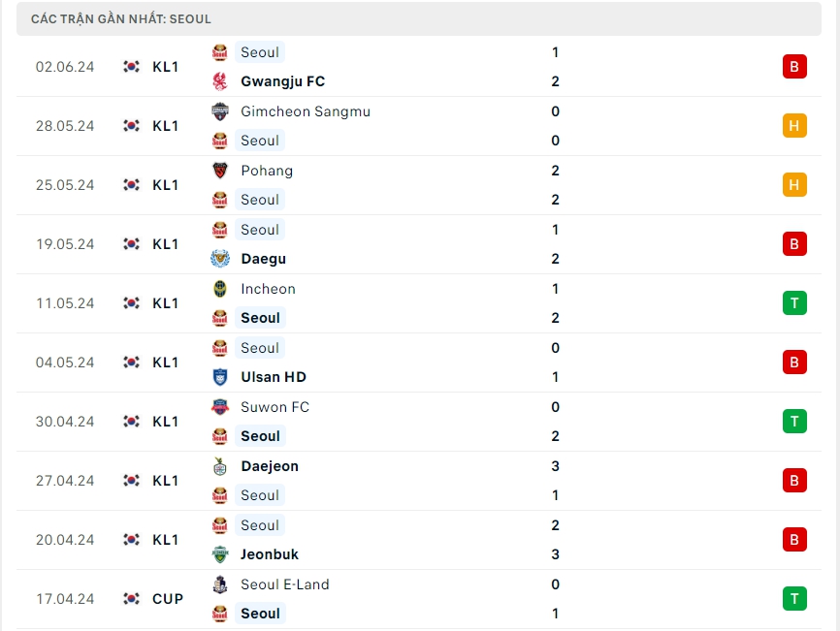Viewport: 840px width, 631px height.
Task: Click the Daegu team crest icon
Action: click(220, 259)
